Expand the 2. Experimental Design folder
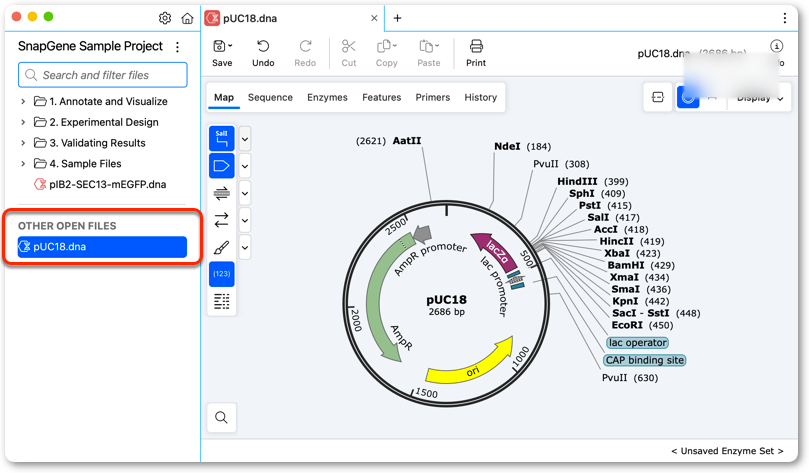 point(23,122)
